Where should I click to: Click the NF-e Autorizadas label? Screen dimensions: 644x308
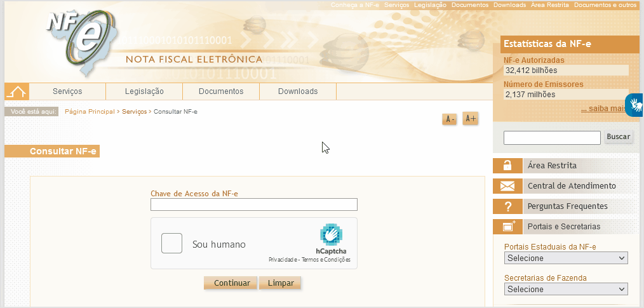click(534, 60)
